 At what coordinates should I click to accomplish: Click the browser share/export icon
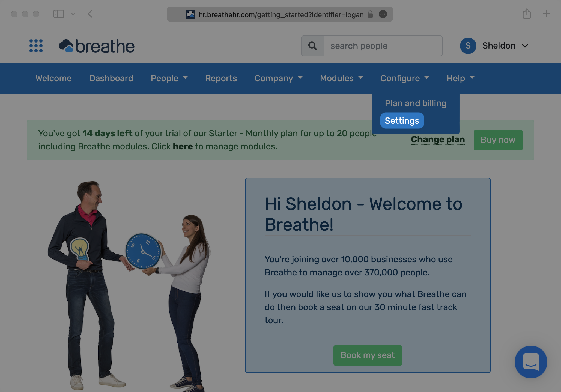click(x=526, y=14)
